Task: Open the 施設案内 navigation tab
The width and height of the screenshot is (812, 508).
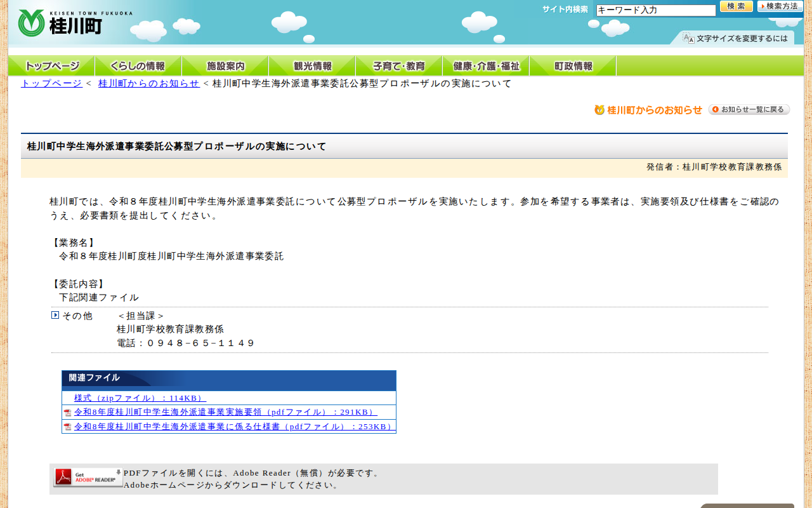Action: tap(225, 66)
